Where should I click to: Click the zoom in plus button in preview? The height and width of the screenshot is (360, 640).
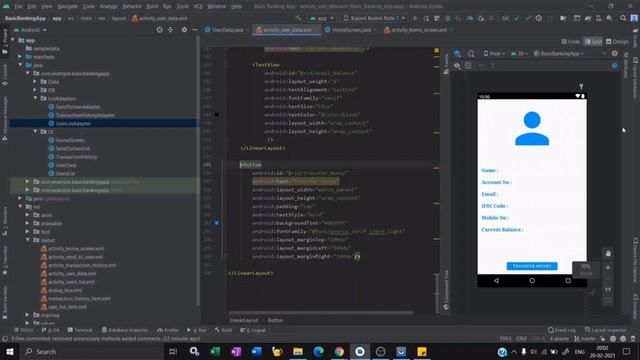(608, 268)
